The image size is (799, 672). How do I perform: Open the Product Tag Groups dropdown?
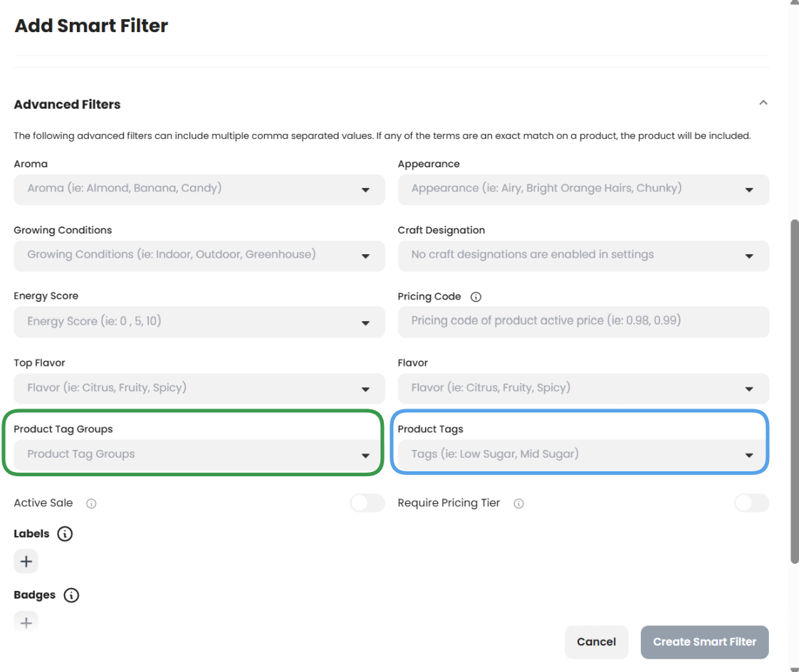[x=199, y=455]
